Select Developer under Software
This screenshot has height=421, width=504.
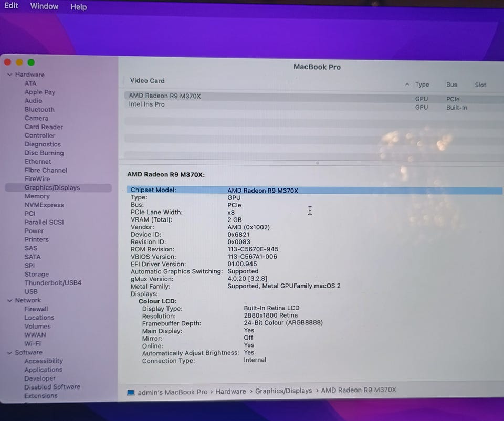40,378
